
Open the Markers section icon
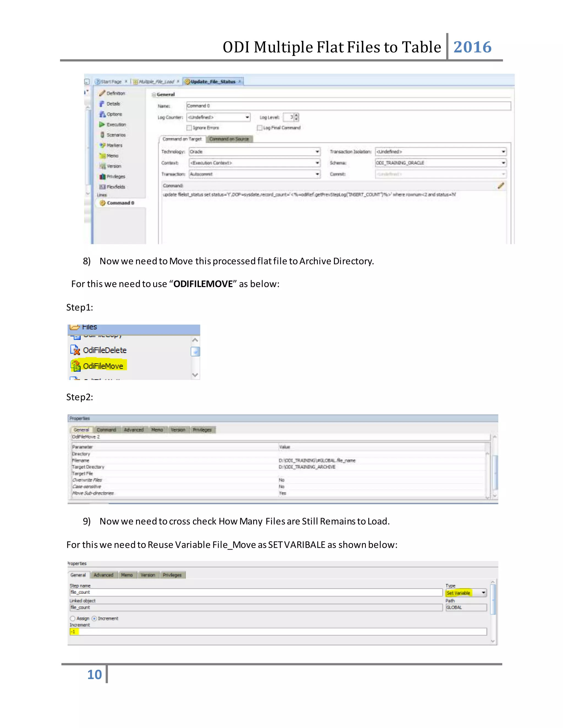(102, 145)
